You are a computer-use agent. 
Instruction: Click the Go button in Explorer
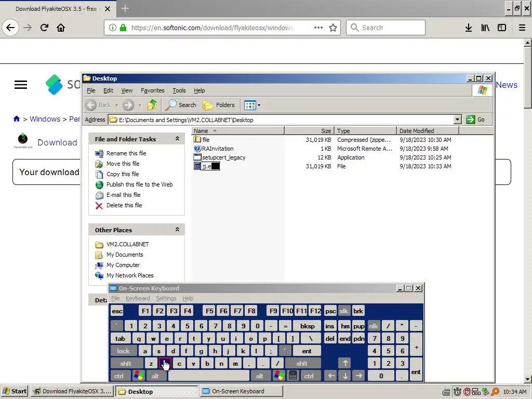pos(475,119)
